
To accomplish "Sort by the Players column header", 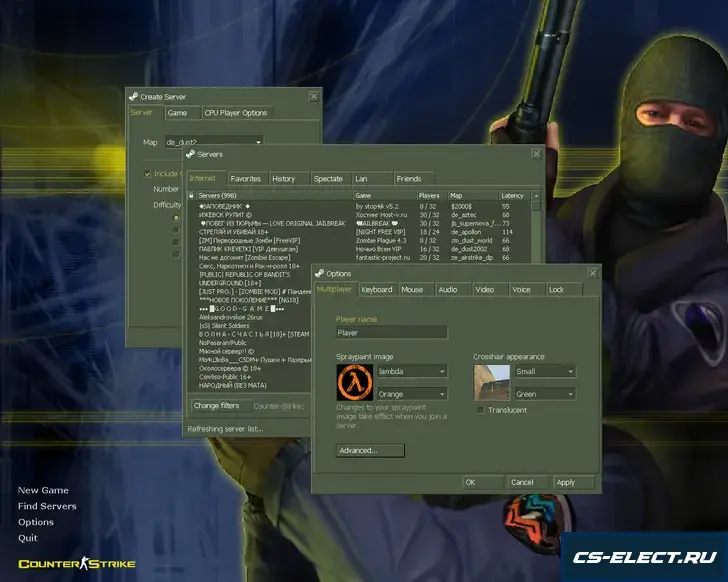I will pyautogui.click(x=431, y=195).
